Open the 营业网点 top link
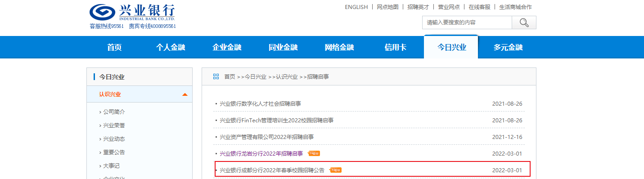 [x=449, y=7]
